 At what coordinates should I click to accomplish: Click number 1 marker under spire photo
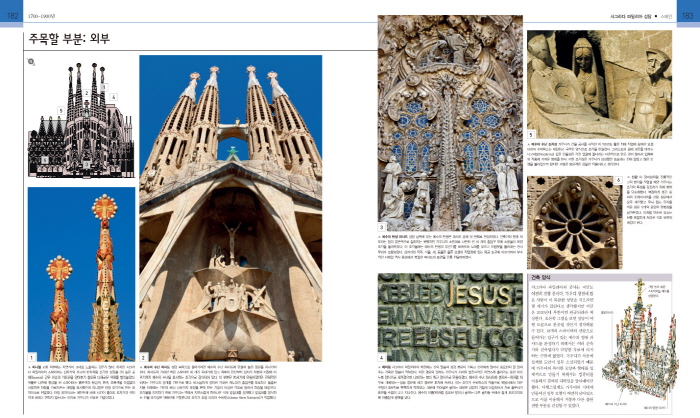(x=31, y=357)
